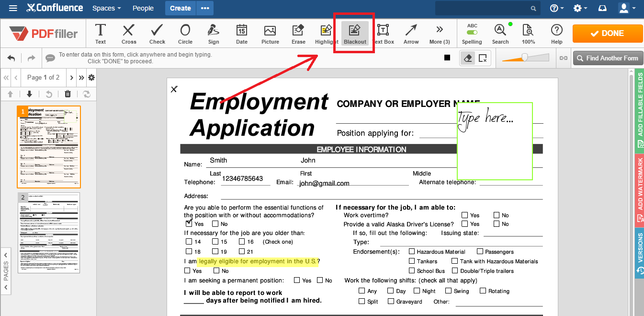Screen dimensions: 644x316
Task: Open the People menu in Confluence
Action: [x=143, y=8]
